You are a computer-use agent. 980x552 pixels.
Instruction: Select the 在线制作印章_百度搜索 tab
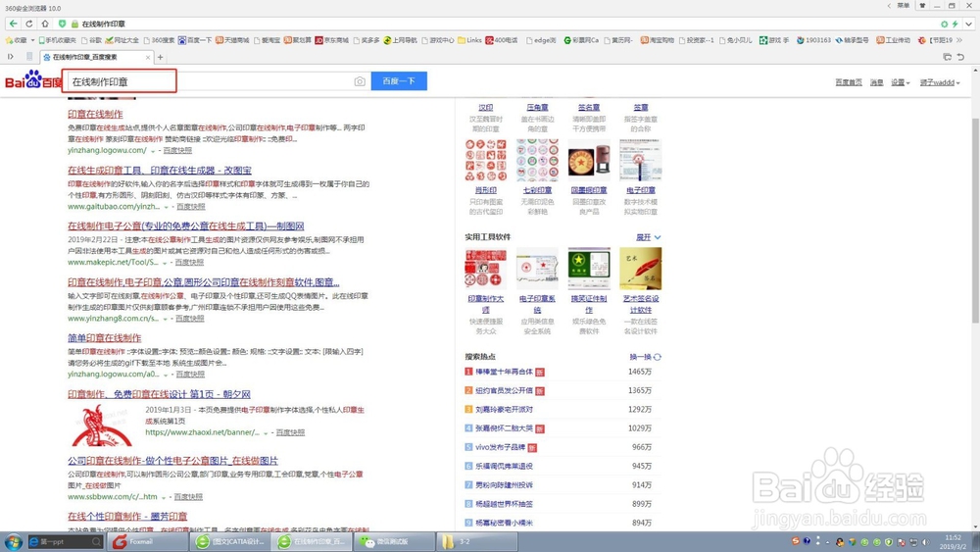(x=94, y=57)
